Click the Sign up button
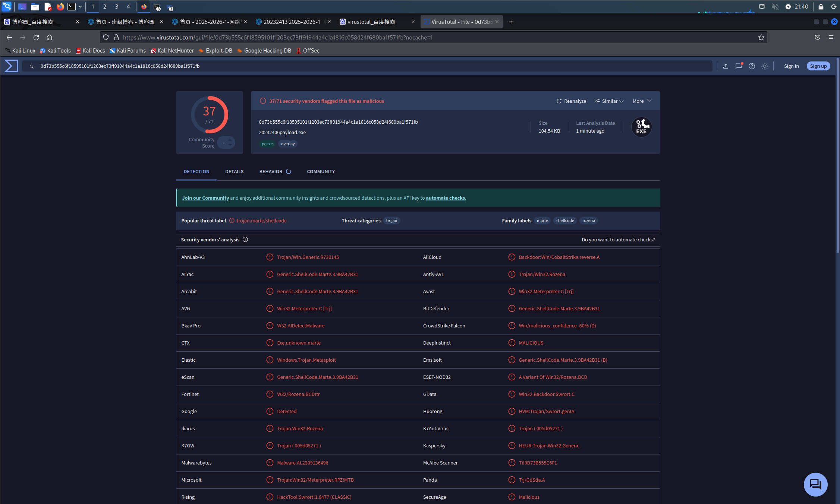This screenshot has height=504, width=840. tap(818, 66)
